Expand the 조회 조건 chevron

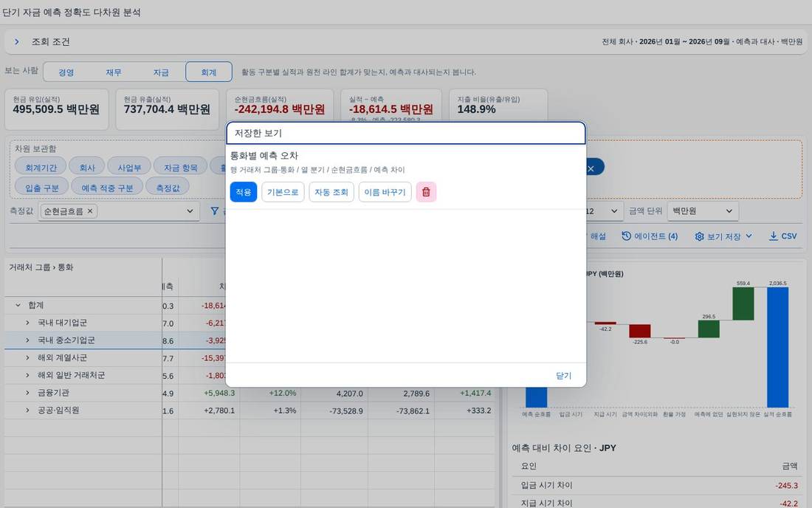coord(16,41)
